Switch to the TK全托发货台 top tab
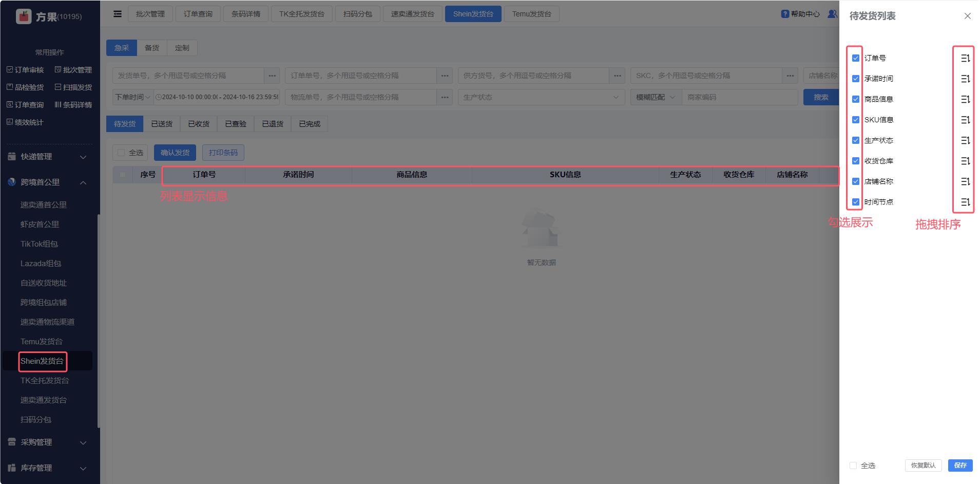Viewport: 980px width, 484px height. (302, 14)
